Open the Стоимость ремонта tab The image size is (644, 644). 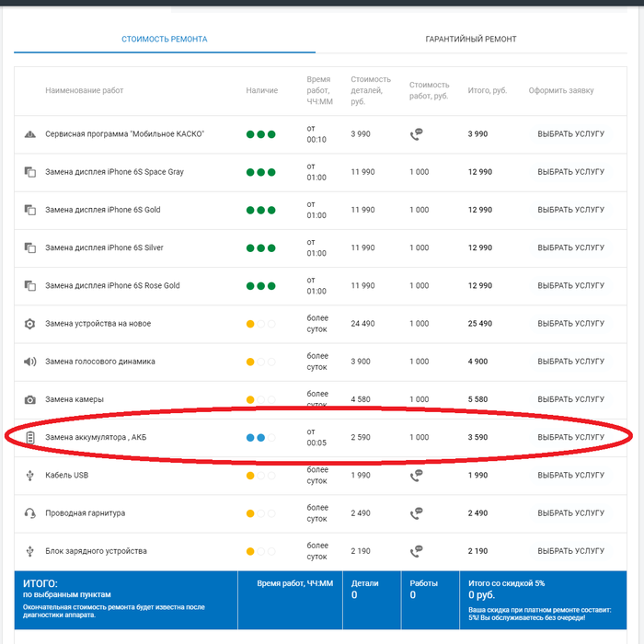pyautogui.click(x=165, y=40)
